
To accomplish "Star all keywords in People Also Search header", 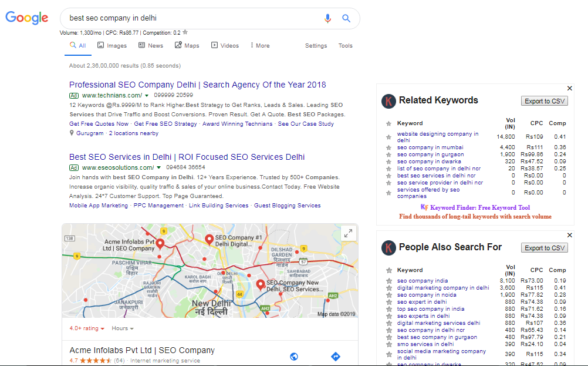I will pos(389,270).
